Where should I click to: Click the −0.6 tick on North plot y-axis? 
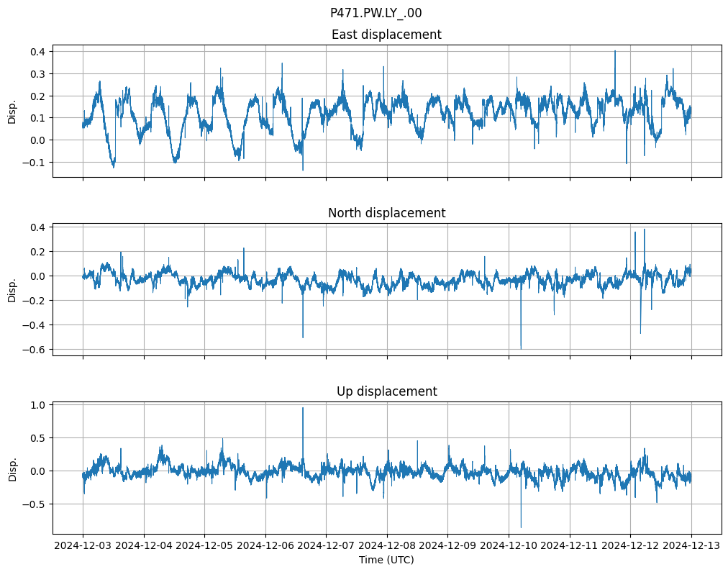click(35, 350)
